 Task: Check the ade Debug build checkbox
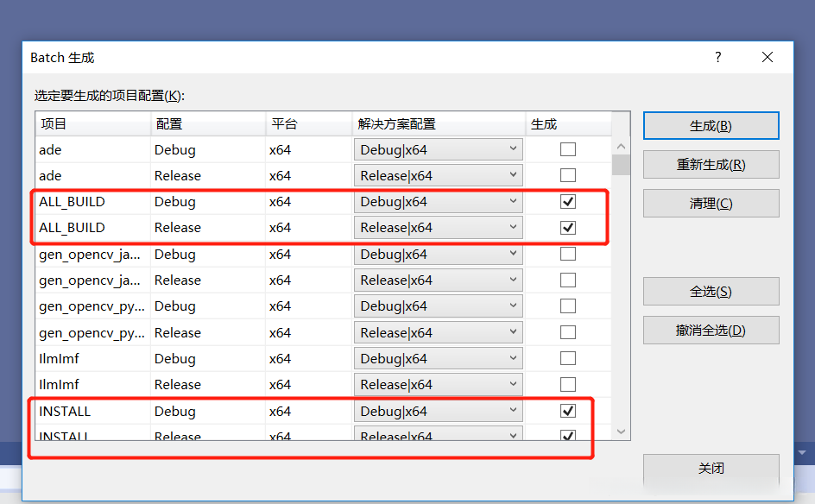pos(567,148)
